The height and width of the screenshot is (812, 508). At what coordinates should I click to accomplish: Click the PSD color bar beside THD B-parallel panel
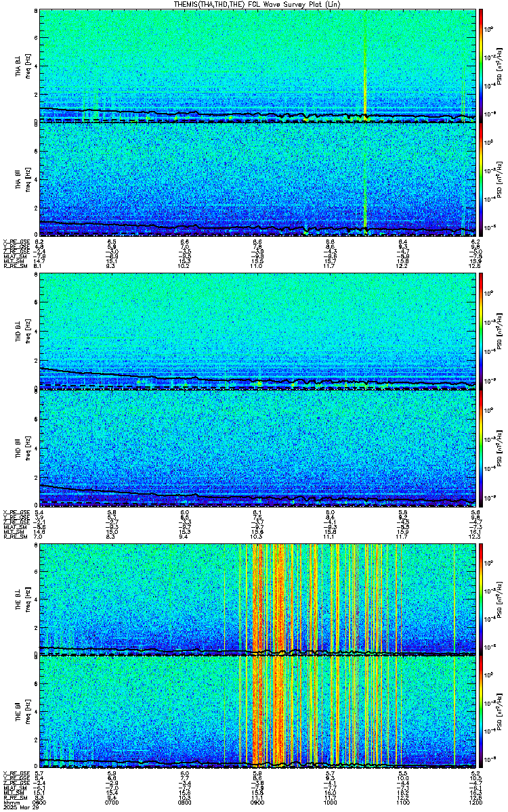click(x=482, y=447)
